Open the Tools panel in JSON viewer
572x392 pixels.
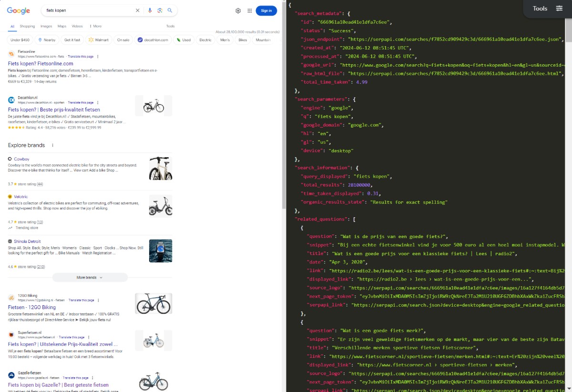click(x=548, y=9)
